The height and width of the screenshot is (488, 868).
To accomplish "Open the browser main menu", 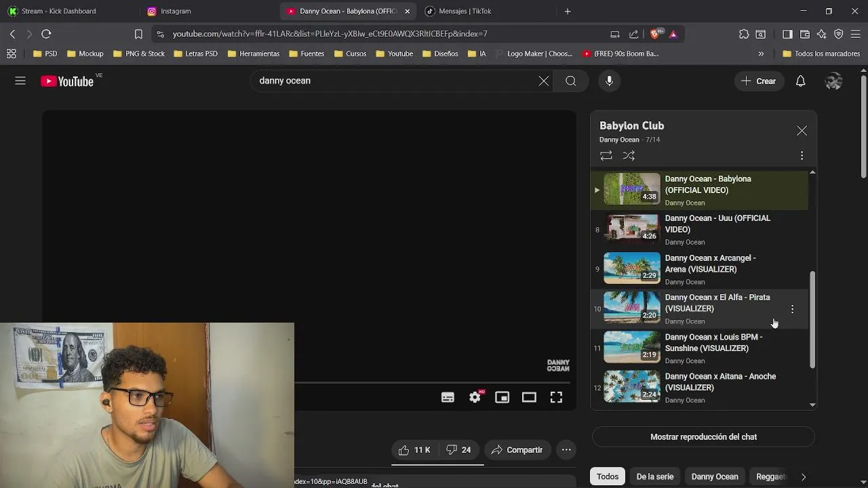I will point(856,34).
